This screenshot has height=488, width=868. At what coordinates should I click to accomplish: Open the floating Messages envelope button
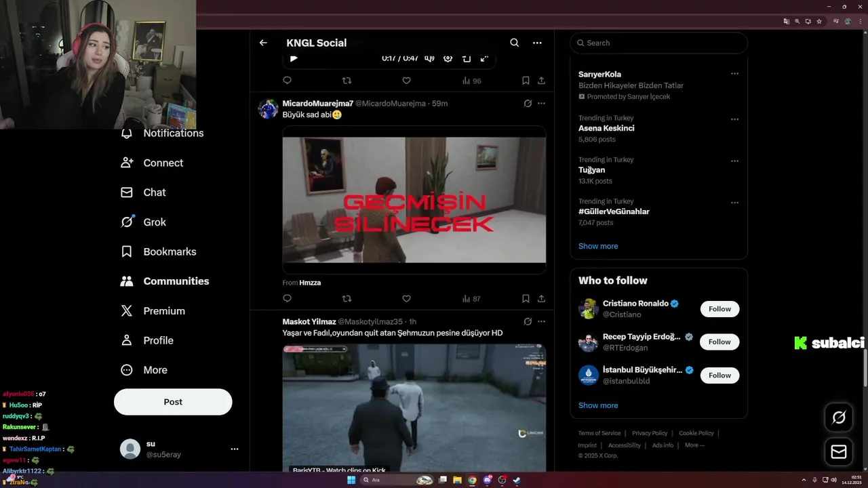coord(839,451)
